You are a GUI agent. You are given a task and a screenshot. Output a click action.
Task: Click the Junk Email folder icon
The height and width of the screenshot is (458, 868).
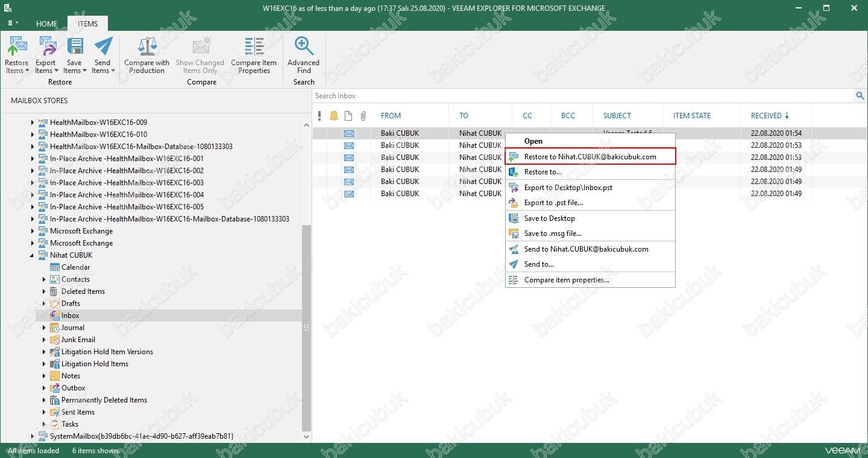point(55,340)
